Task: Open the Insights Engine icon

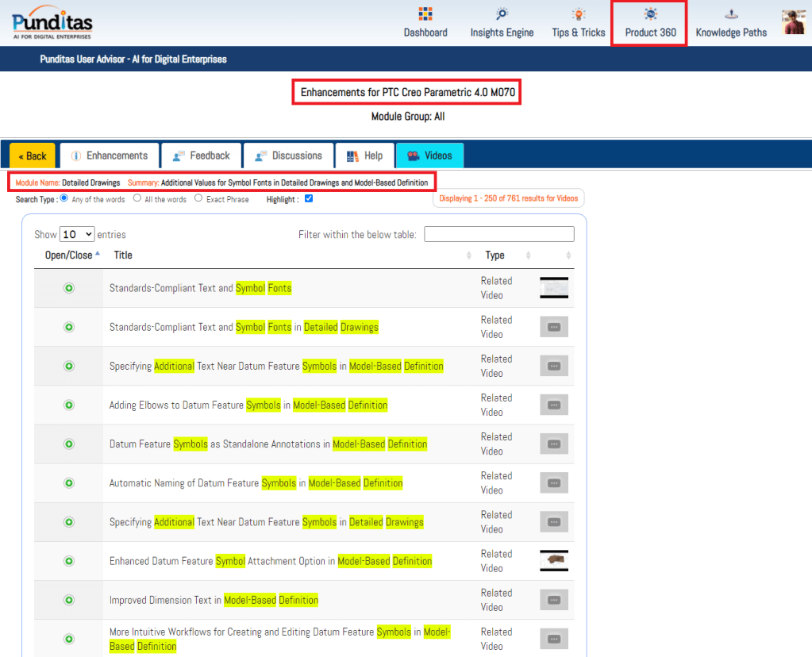Action: point(502,15)
